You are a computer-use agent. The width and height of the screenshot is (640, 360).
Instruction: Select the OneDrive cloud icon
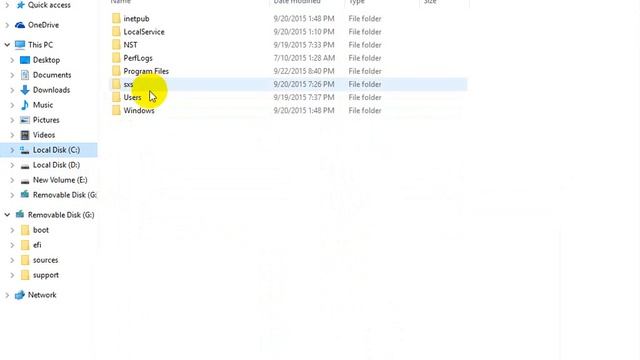tap(20, 25)
